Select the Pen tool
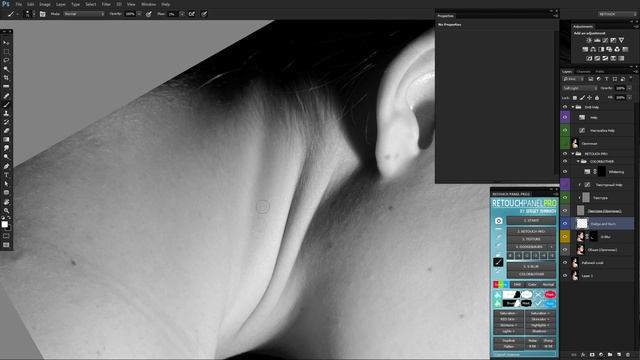 [6, 166]
